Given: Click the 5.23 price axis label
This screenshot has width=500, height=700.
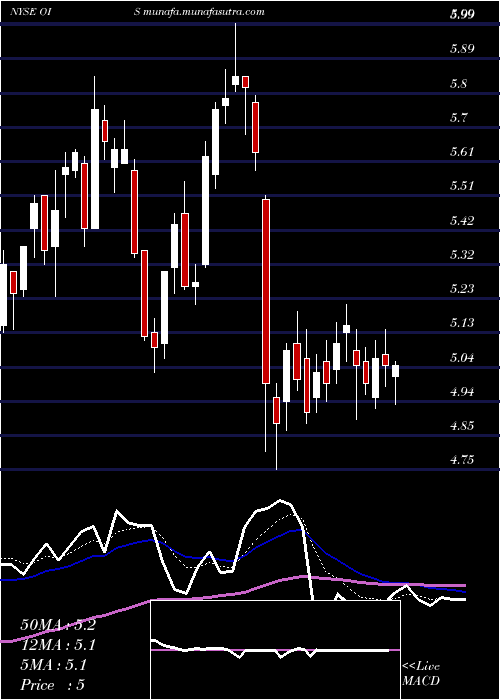Looking at the screenshot, I should point(462,288).
